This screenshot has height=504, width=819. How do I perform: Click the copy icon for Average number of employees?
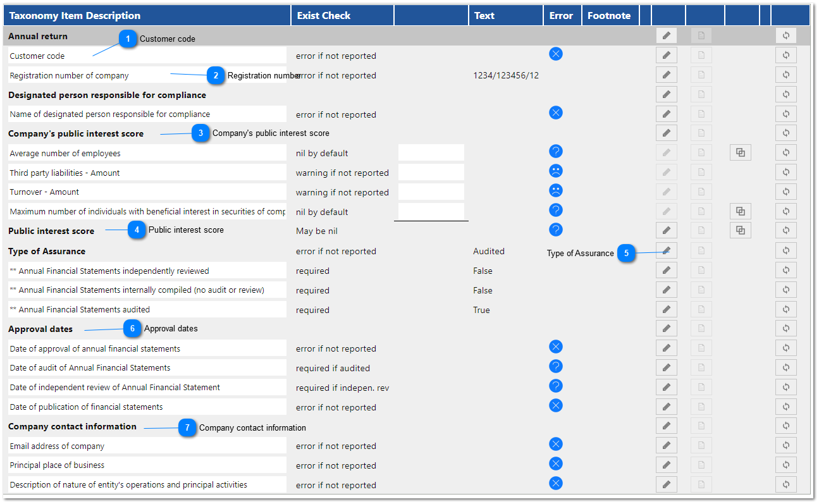pos(741,152)
